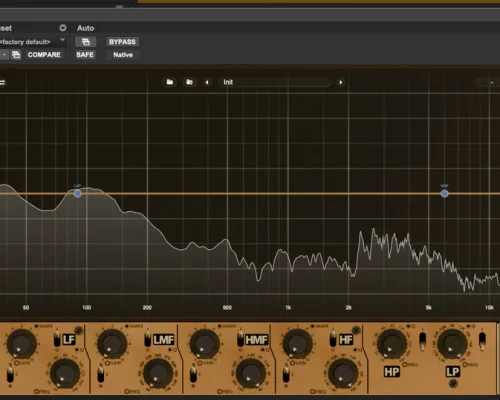Screen dimensions: 500x400
Task: Toggle the HMF C/N mode switch
Action: click(x=193, y=374)
